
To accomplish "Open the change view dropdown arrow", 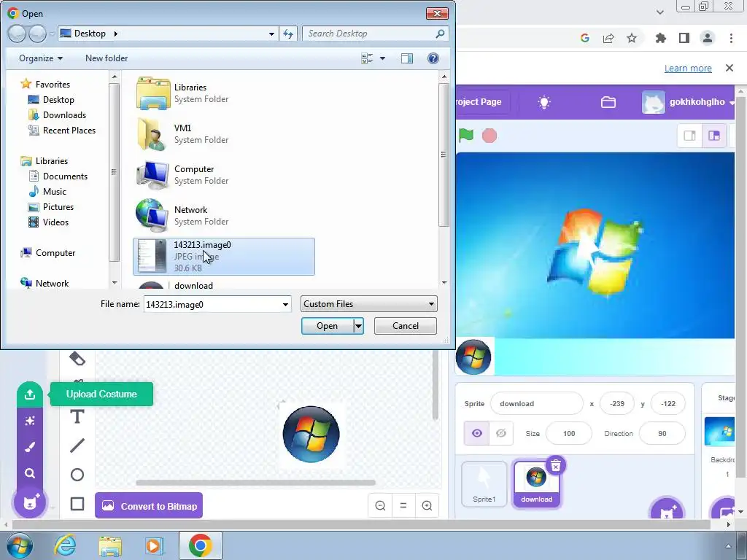I will click(382, 58).
